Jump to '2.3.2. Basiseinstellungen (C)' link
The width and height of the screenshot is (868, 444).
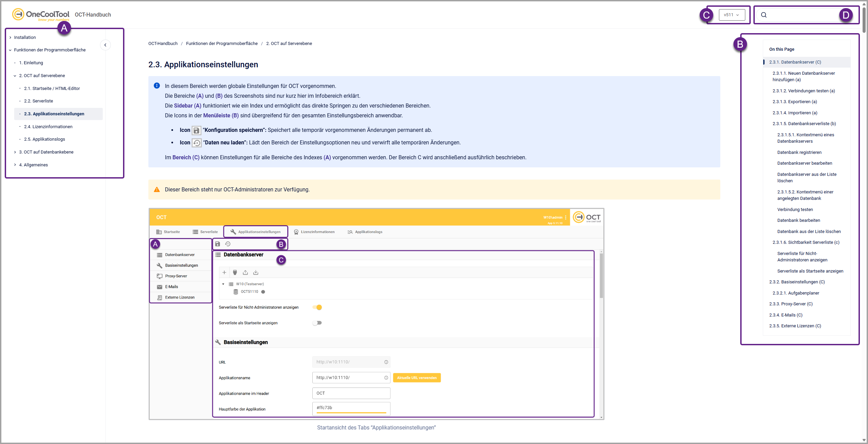[797, 282]
